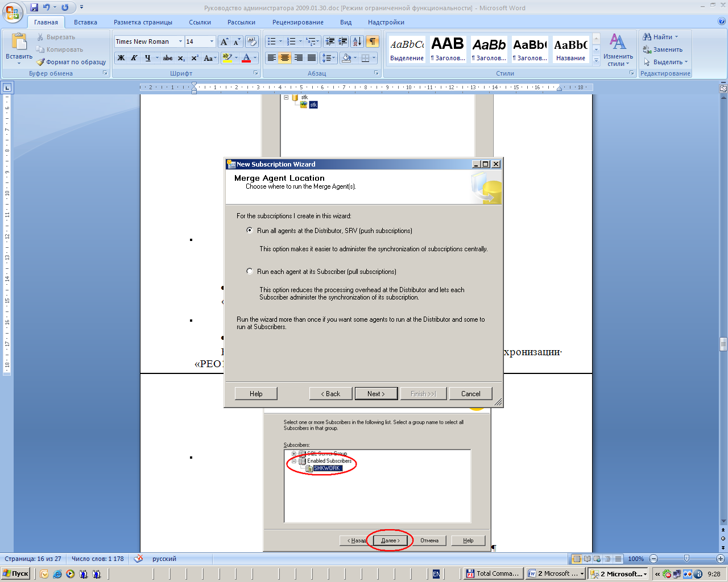
Task: Switch to Print Layout view in status bar
Action: [577, 559]
